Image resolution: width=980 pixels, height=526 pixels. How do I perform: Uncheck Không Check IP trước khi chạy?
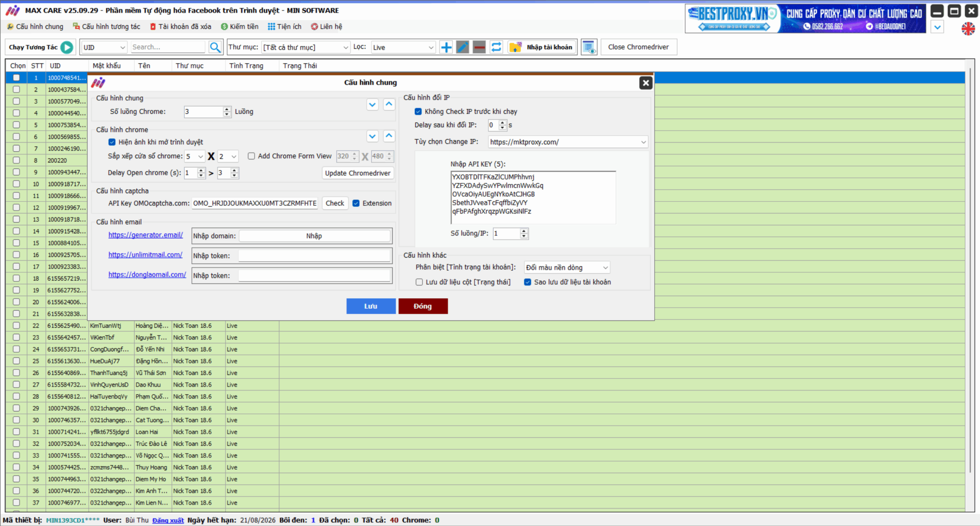[x=418, y=111]
